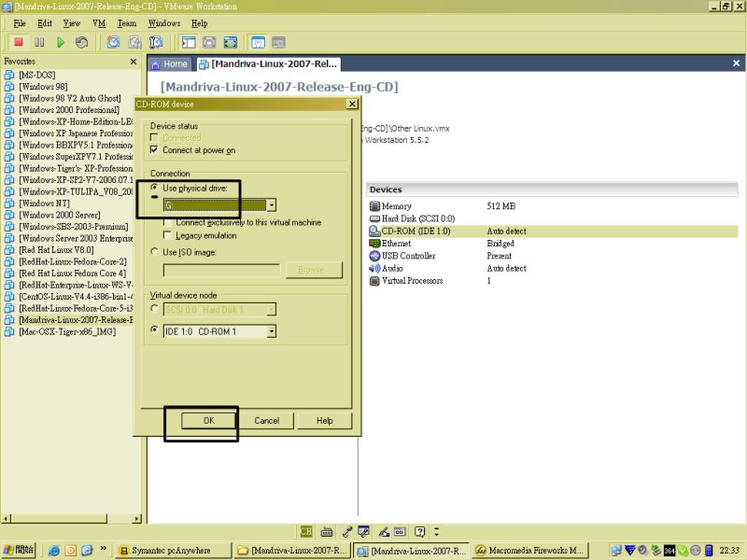Click the Memory device icon
Viewport: 747px width, 560px height.
[x=374, y=206]
